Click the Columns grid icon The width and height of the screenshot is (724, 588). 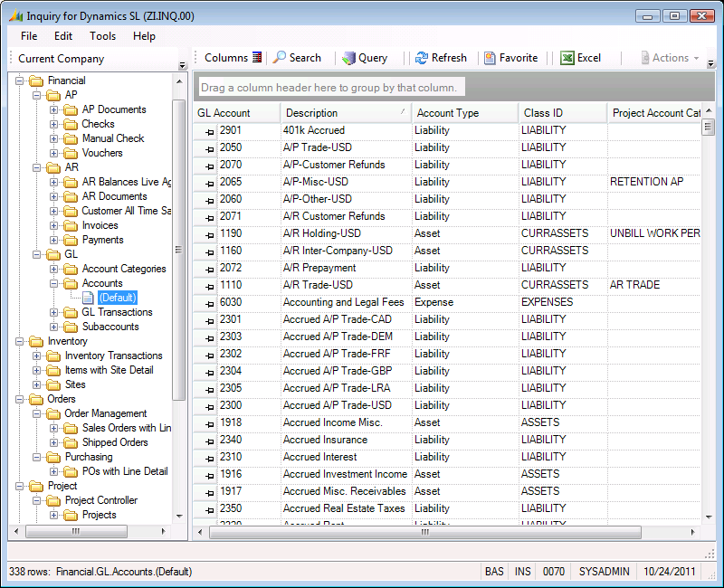tap(257, 58)
